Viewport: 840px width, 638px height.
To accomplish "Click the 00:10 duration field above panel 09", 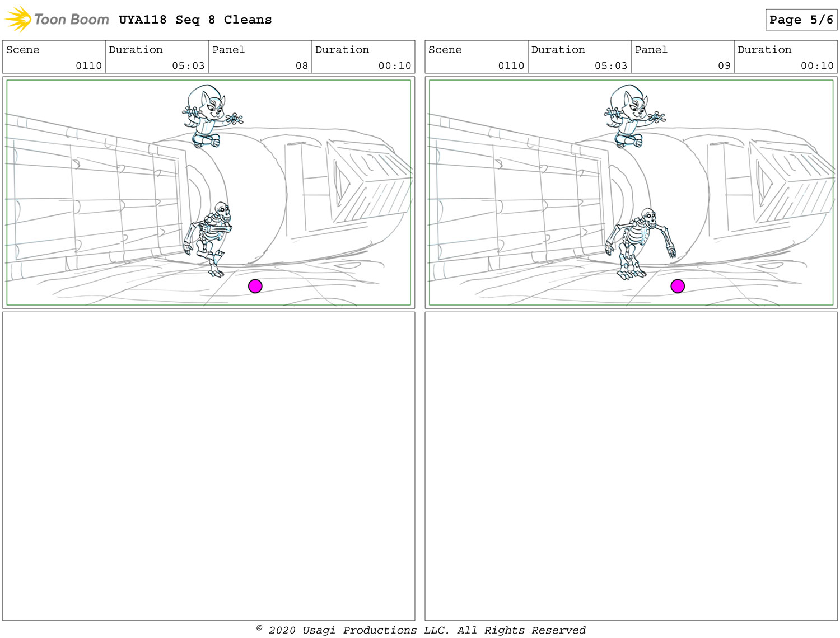I will (x=786, y=57).
